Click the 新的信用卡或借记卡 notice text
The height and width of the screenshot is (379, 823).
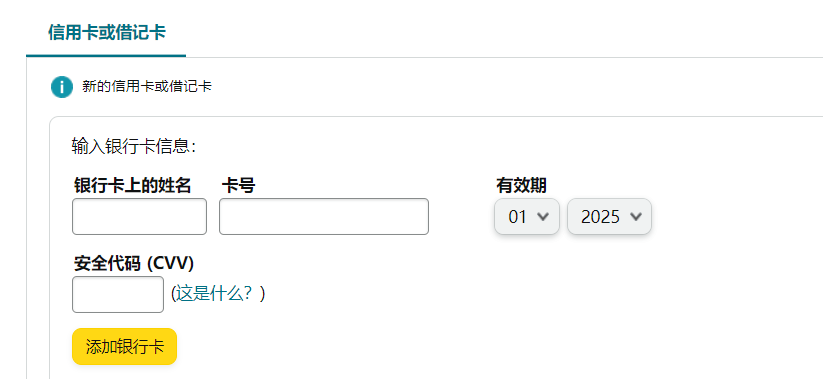point(147,87)
